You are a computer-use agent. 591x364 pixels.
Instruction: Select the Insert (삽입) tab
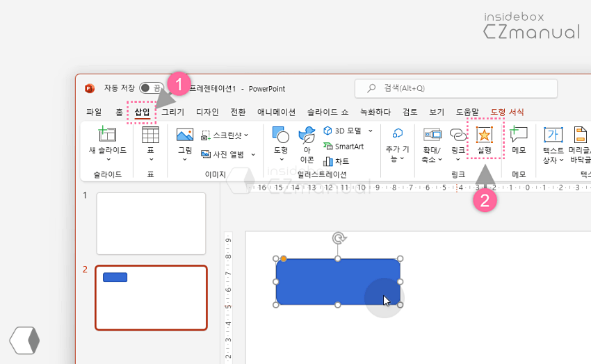142,112
